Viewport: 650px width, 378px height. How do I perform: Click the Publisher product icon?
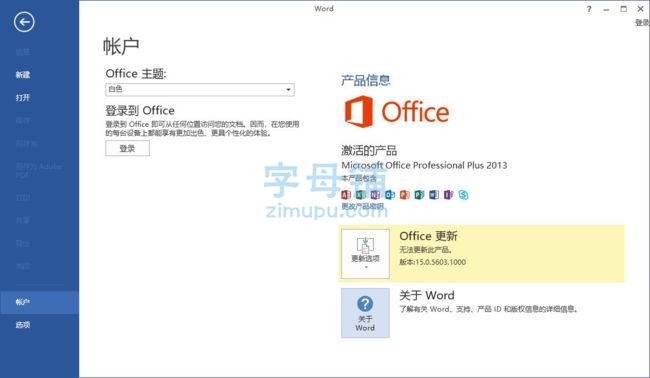click(x=419, y=194)
